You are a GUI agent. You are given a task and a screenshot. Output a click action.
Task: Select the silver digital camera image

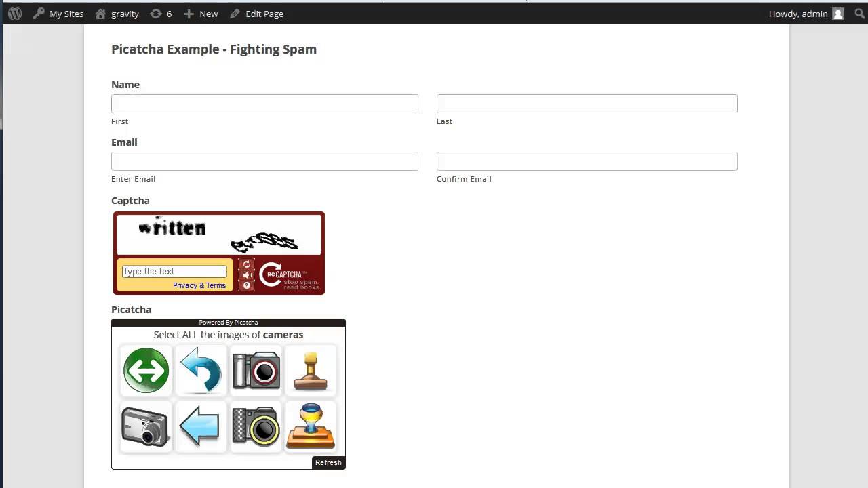point(146,426)
